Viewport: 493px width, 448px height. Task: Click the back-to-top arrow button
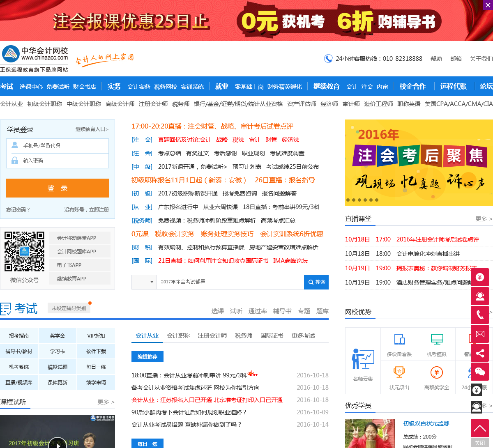[480, 429]
